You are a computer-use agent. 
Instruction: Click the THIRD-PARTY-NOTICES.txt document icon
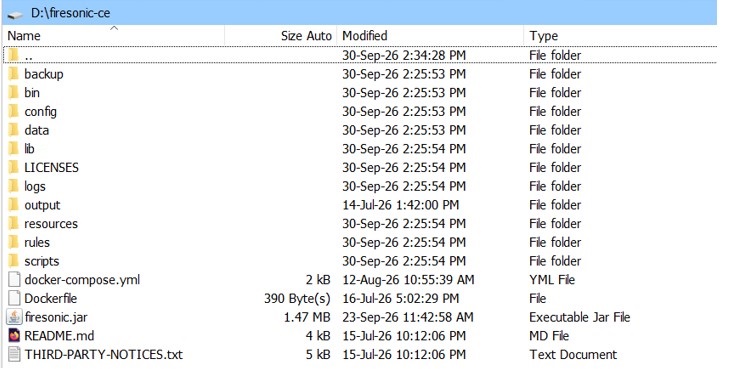14,354
